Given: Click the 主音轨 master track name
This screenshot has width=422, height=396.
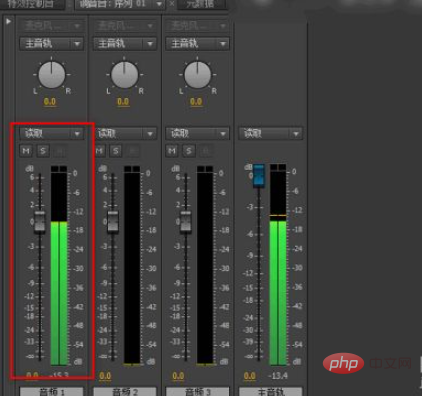Looking at the screenshot, I should pyautogui.click(x=270, y=391).
